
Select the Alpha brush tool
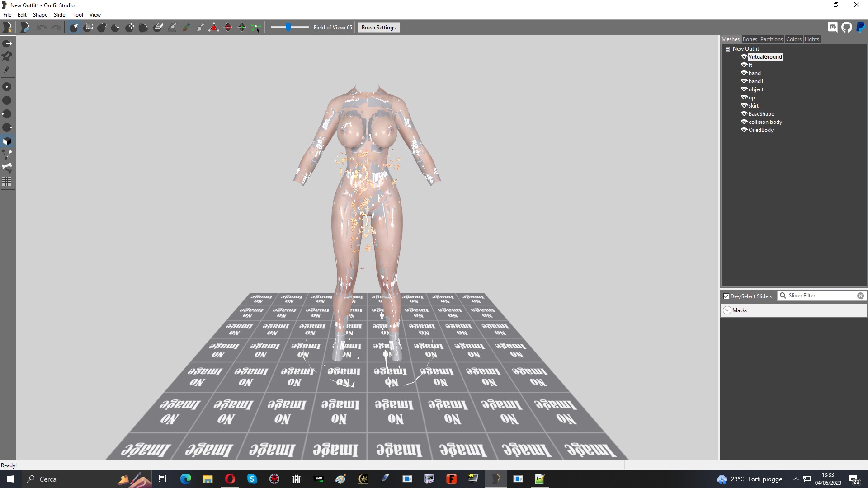(x=200, y=28)
